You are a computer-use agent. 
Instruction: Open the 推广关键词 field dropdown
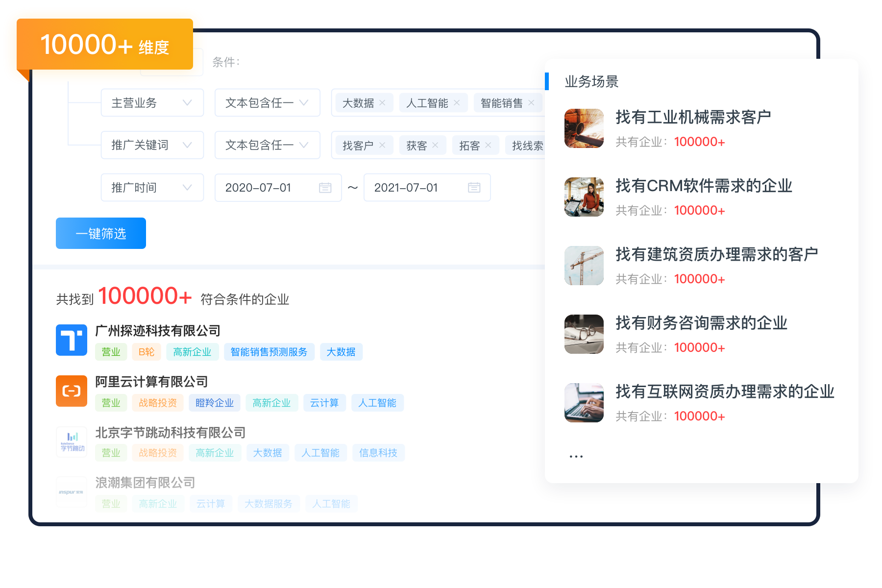tap(152, 146)
